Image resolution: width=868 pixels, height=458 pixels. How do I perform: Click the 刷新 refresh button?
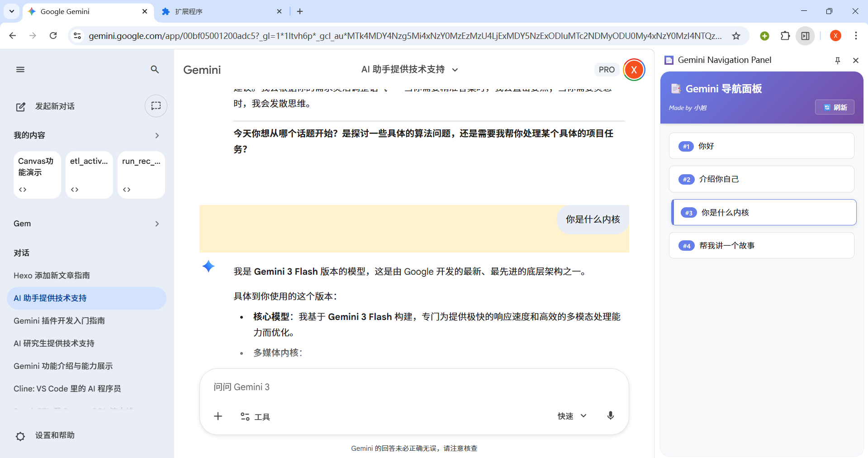835,107
